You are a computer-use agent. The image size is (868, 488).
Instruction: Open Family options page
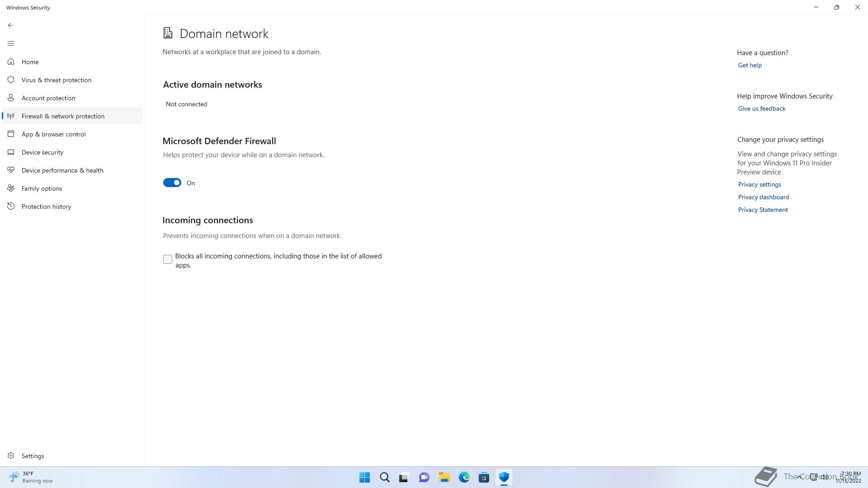pyautogui.click(x=72, y=188)
